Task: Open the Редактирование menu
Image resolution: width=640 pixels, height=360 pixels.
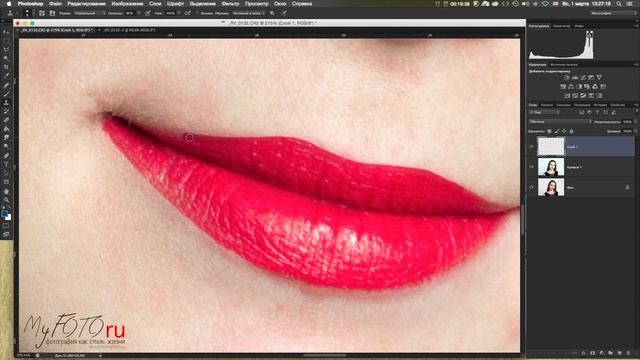Action: (86, 4)
